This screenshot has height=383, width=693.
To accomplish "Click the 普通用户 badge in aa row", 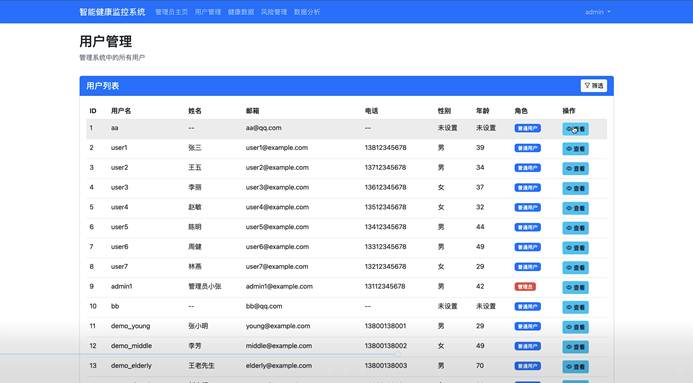I will pyautogui.click(x=527, y=128).
